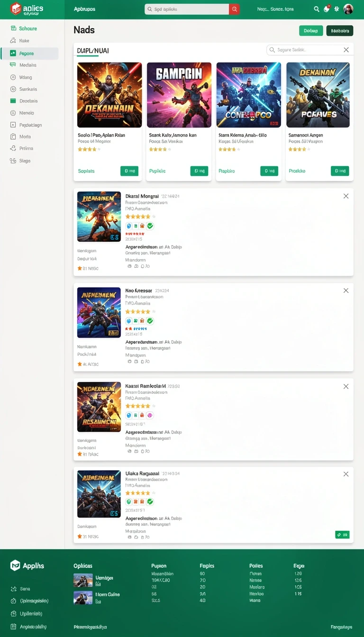The image size is (364, 637).
Task: Click the star rating of Dkaral Mongnal
Action: [139, 217]
